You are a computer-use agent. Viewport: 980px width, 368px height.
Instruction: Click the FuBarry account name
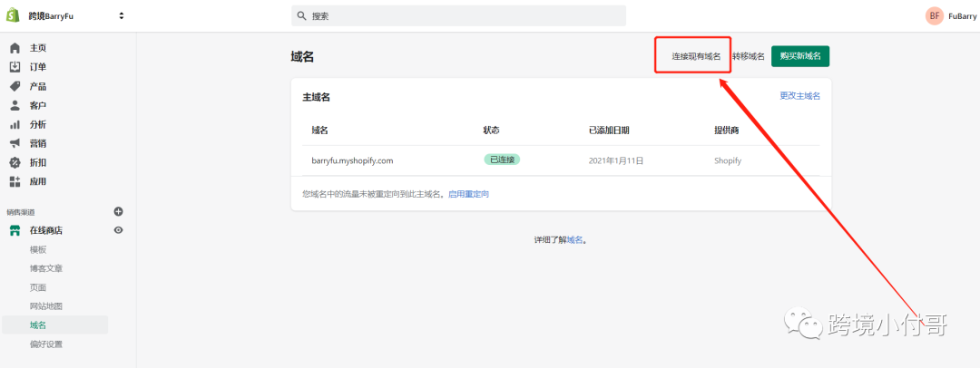(963, 16)
